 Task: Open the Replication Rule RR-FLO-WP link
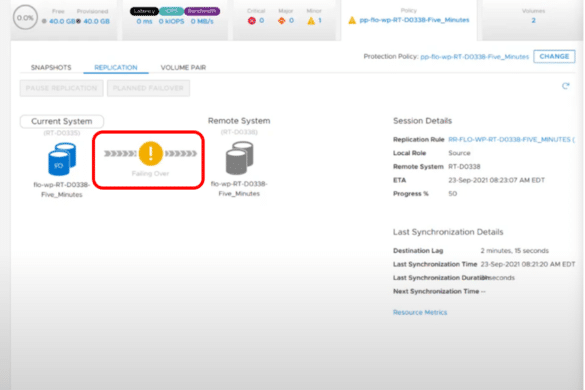[x=511, y=140]
